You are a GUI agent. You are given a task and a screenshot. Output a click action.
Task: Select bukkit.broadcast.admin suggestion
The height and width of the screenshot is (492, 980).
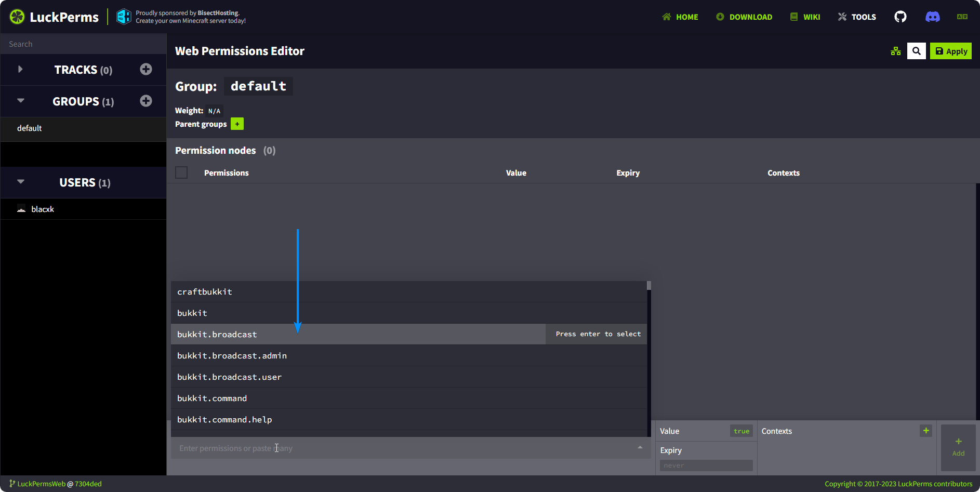click(409, 355)
